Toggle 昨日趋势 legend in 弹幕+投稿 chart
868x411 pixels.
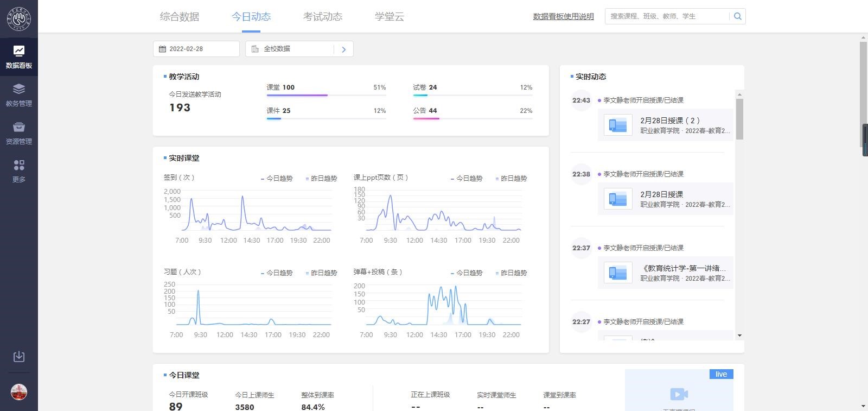tap(510, 273)
